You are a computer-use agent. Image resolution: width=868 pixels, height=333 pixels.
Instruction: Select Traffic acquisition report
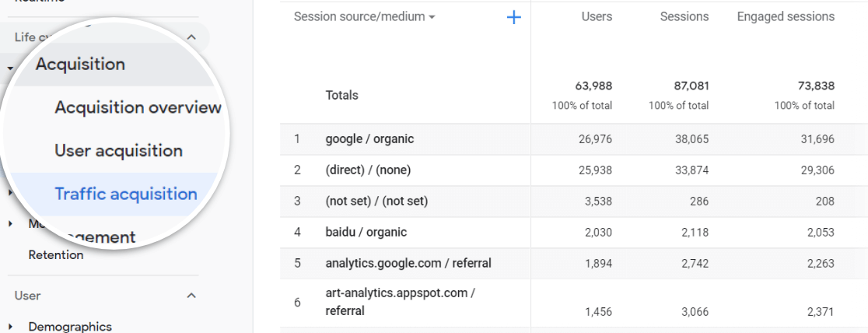pyautogui.click(x=125, y=194)
